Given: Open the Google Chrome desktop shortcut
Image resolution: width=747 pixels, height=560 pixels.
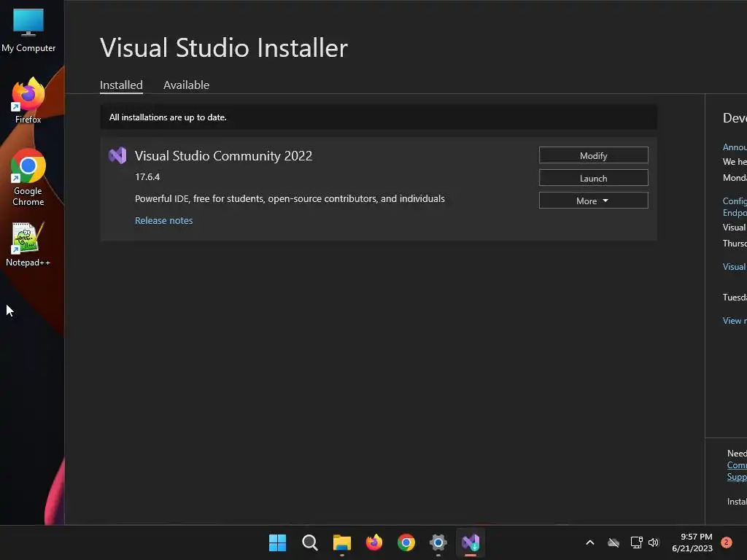Looking at the screenshot, I should coord(28,177).
